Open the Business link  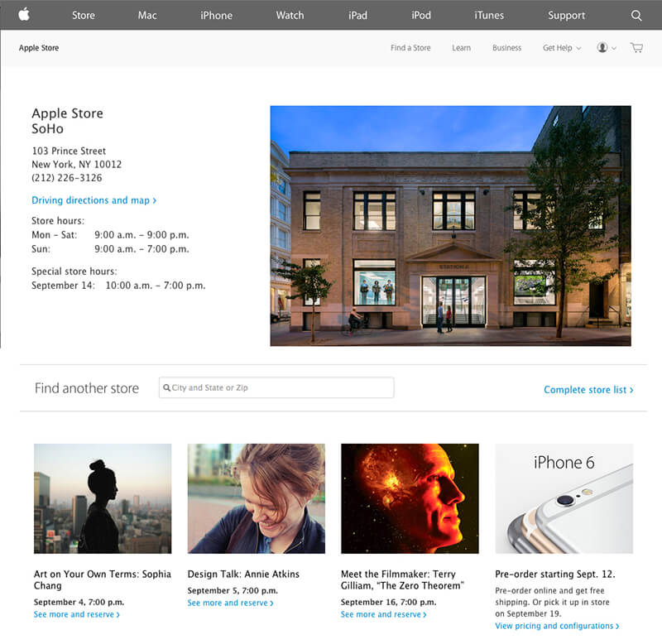pos(506,48)
